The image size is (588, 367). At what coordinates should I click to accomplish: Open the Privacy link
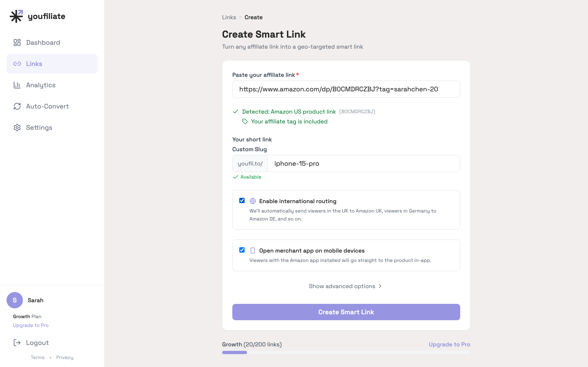65,357
